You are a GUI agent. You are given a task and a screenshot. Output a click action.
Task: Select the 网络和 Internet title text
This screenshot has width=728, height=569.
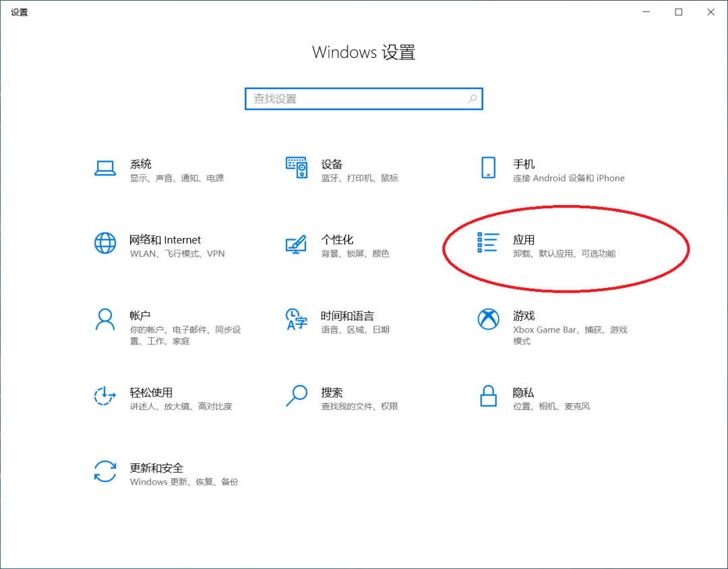click(x=165, y=240)
